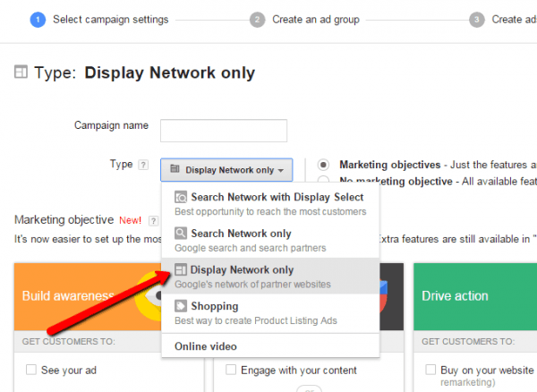Click GET CUSTOMERS TO under Build awareness

[69, 341]
